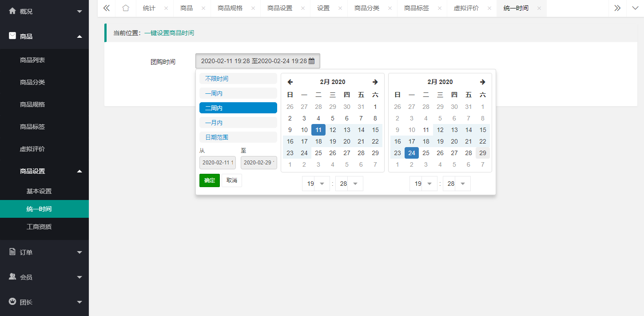Switch to the 商品 tab
Image resolution: width=644 pixels, height=316 pixels.
point(187,8)
